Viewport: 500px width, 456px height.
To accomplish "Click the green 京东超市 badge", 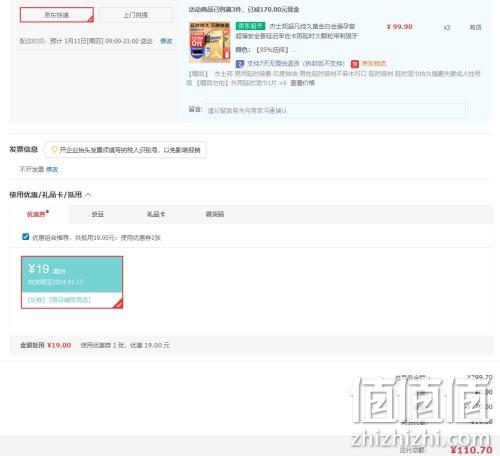I will click(x=250, y=26).
